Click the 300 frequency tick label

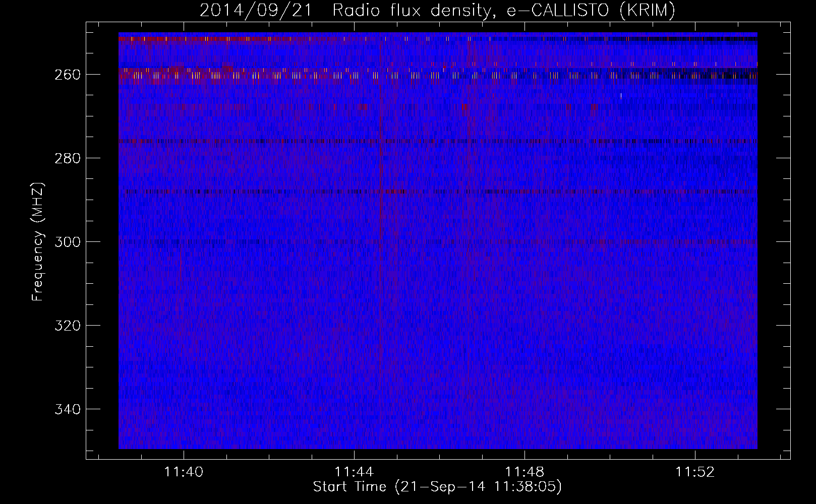coord(67,242)
